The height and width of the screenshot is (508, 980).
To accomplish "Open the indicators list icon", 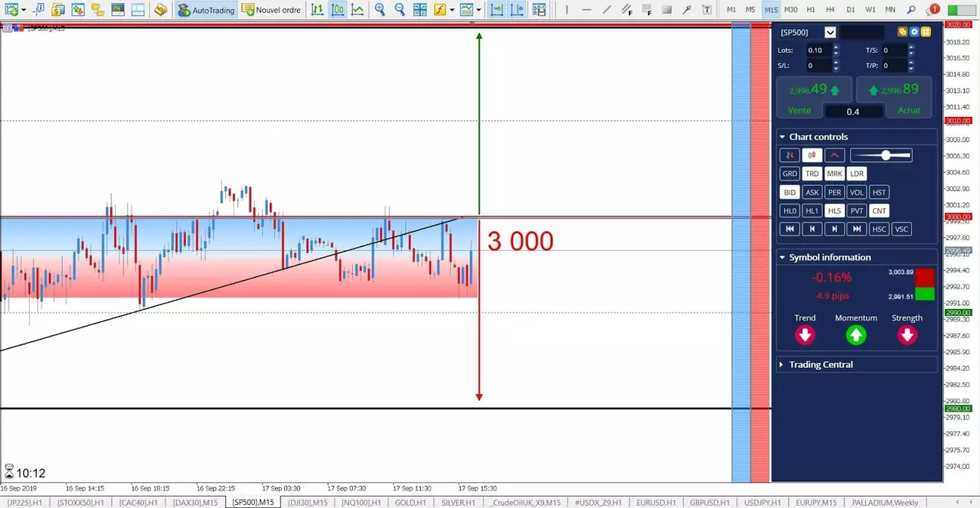I will coord(440,10).
